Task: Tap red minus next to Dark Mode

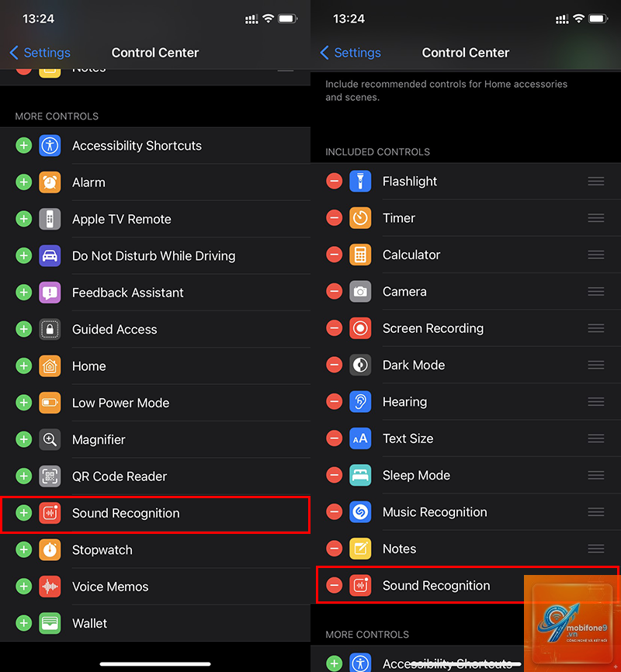Action: click(x=334, y=365)
